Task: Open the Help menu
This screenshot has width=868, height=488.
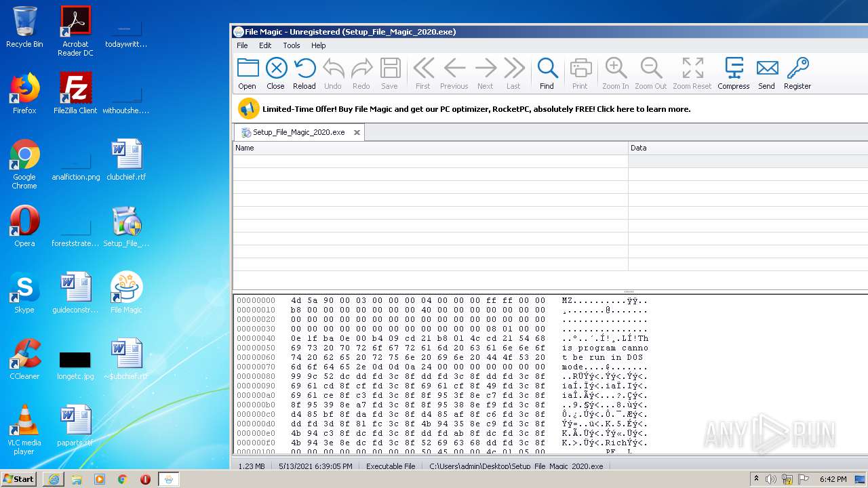Action: 319,45
